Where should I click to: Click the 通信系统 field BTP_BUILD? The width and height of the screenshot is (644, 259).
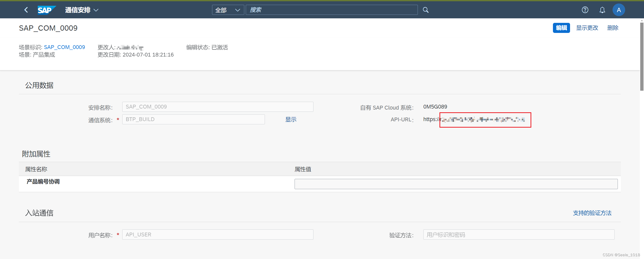193,119
